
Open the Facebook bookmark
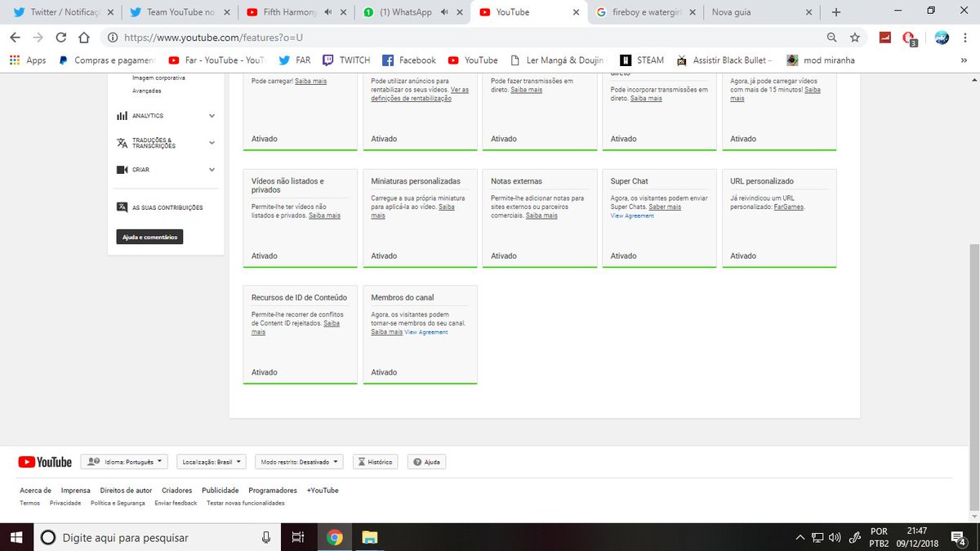pos(409,60)
